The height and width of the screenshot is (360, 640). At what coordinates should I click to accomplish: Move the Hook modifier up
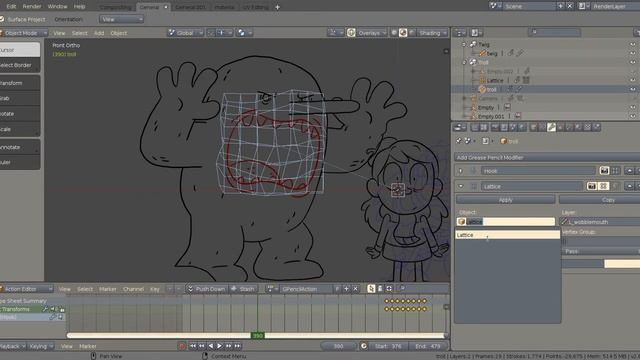click(629, 171)
